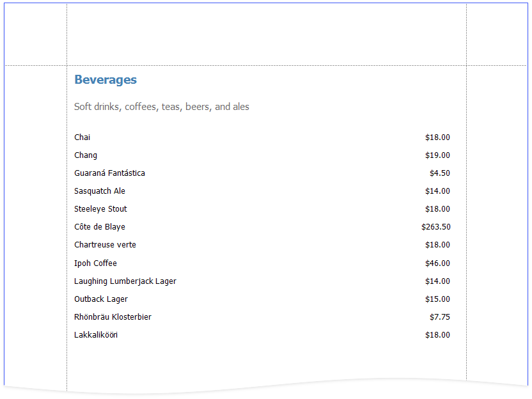Viewport: 532px width, 399px height.
Task: Select the $15.00 price of Outback Lager
Action: coord(437,299)
